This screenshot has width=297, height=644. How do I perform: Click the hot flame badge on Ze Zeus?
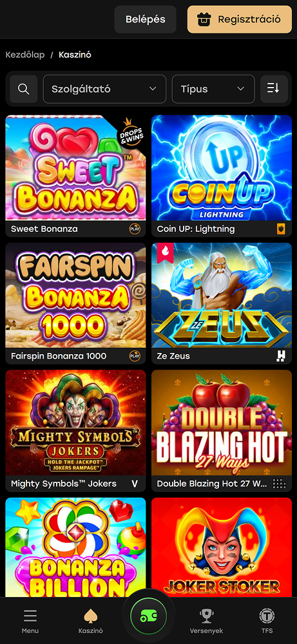165,251
